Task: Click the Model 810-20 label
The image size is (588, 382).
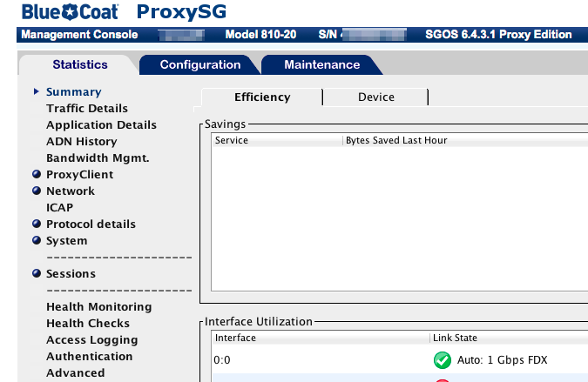Action: point(260,35)
